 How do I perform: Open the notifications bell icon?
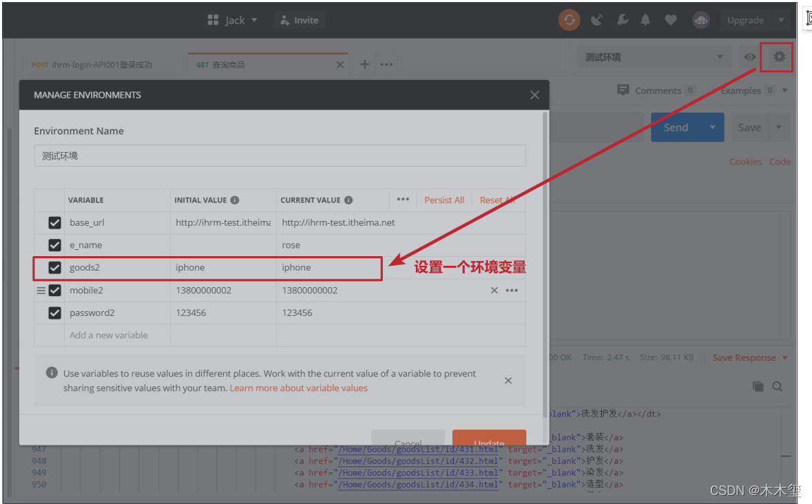coord(645,20)
